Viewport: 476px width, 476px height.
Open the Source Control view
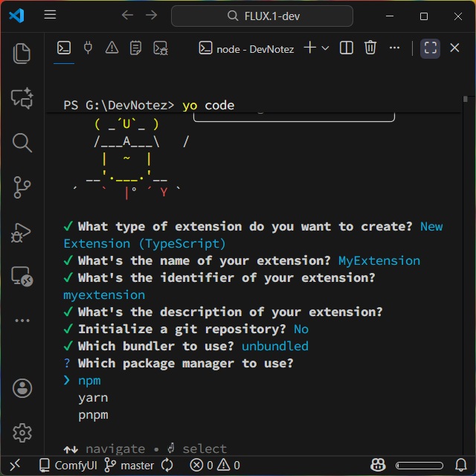coord(22,187)
